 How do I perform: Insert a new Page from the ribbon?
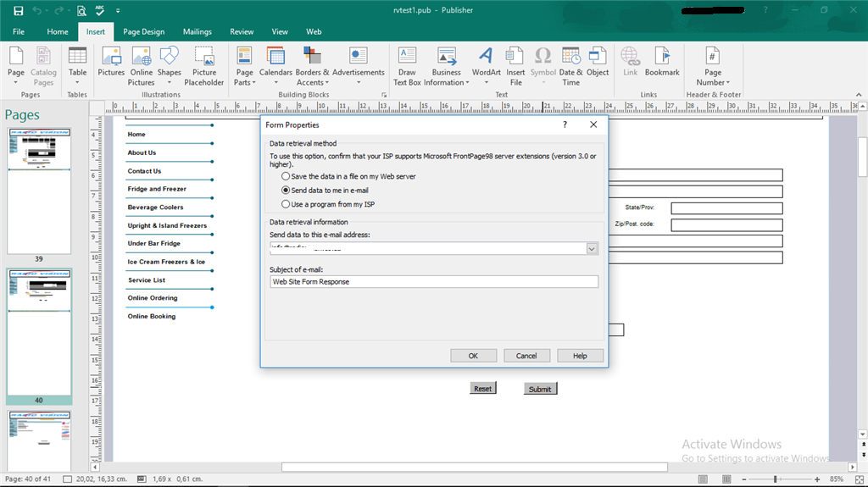coord(16,66)
